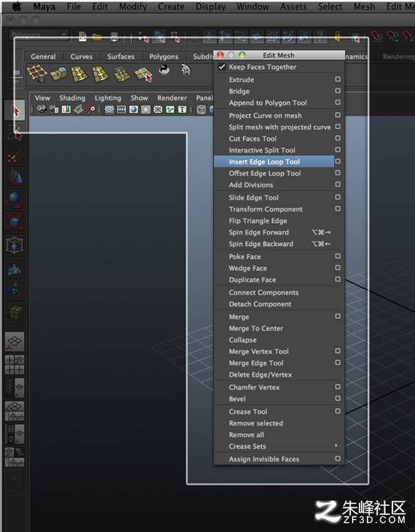Toggle the Safe Action panel icon

coord(170,110)
